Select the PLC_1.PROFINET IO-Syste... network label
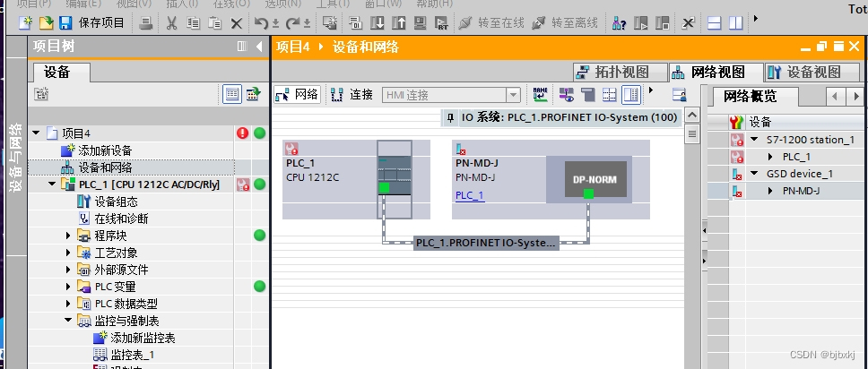This screenshot has width=868, height=369. (x=486, y=243)
